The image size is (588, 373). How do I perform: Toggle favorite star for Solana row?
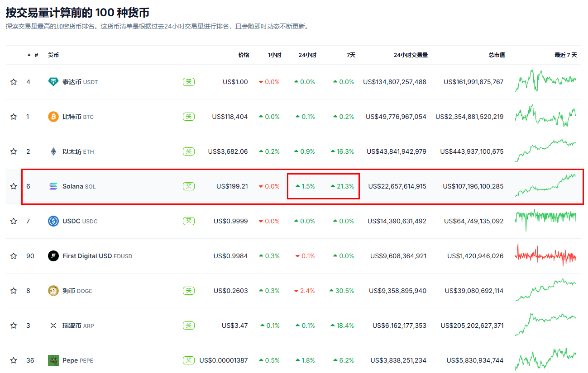(x=14, y=186)
